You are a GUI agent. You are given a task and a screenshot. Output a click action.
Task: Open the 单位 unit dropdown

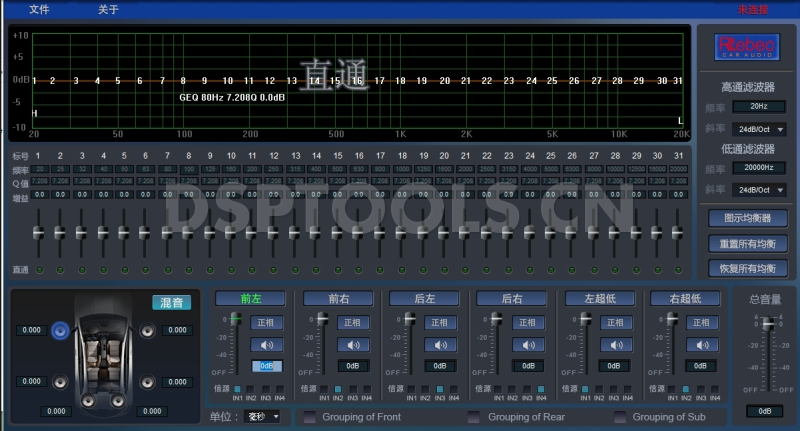263,417
